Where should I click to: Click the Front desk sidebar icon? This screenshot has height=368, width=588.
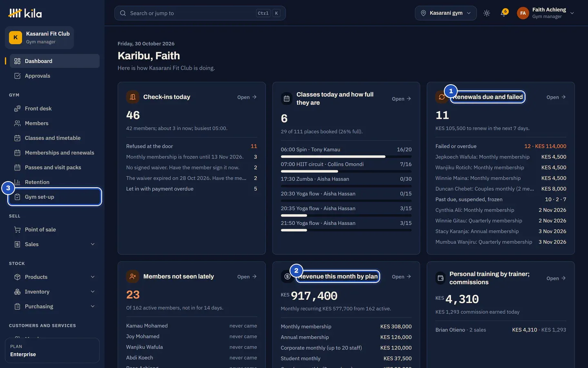[17, 108]
